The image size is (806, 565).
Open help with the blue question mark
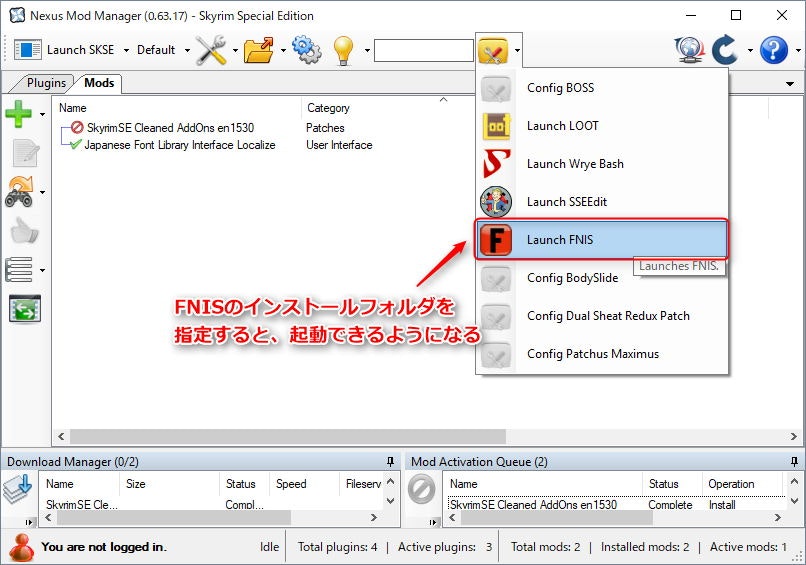pos(774,50)
